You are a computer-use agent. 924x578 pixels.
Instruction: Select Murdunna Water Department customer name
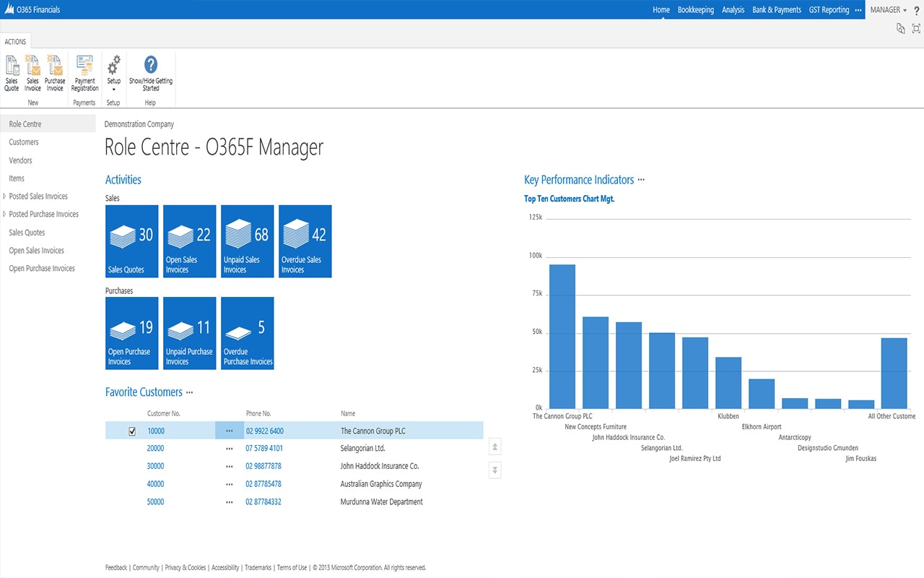click(382, 502)
